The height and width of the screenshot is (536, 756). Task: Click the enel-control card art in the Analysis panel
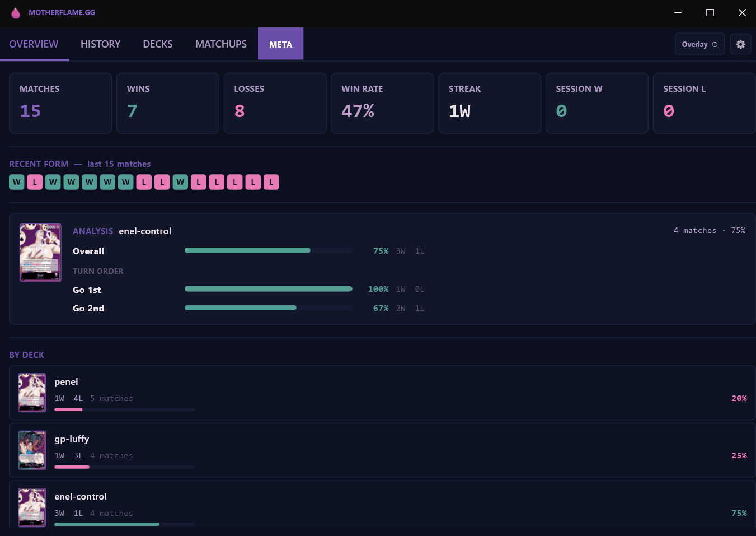(40, 252)
